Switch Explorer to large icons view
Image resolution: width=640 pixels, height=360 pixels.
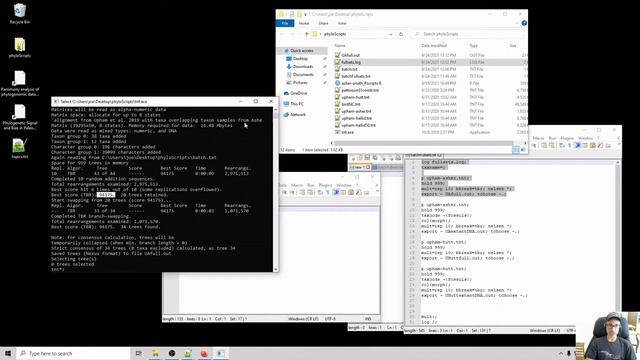click(522, 150)
